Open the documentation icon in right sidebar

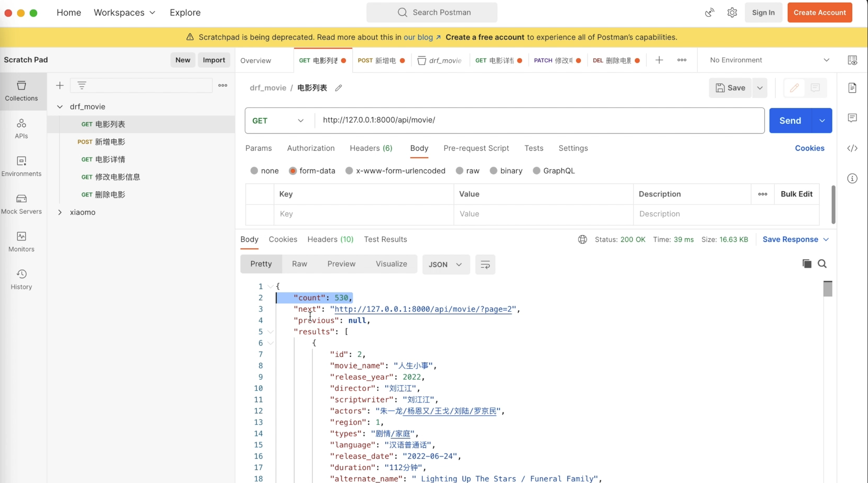[x=852, y=87]
